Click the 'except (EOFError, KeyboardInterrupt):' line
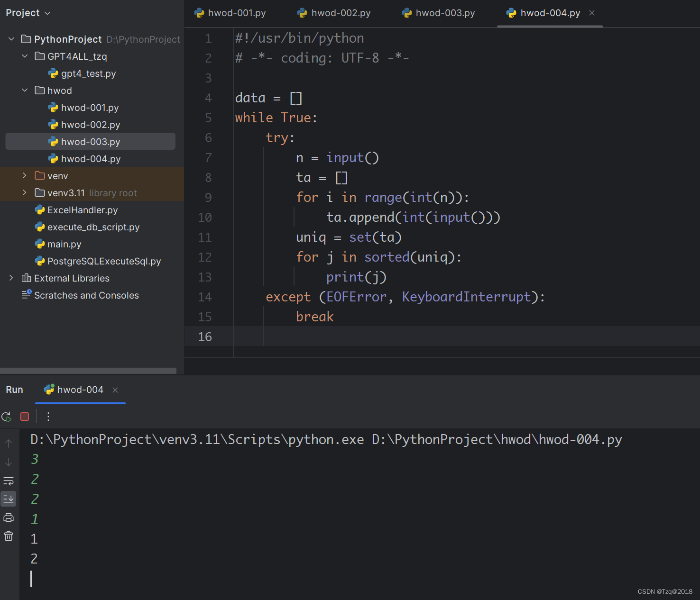 click(405, 297)
